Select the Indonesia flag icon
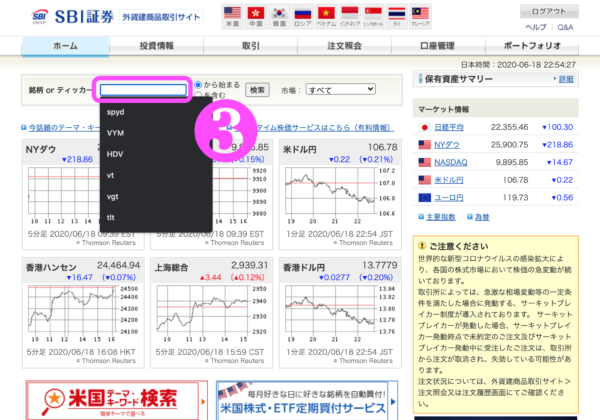Viewport: 600px width, 420px height. tap(350, 16)
